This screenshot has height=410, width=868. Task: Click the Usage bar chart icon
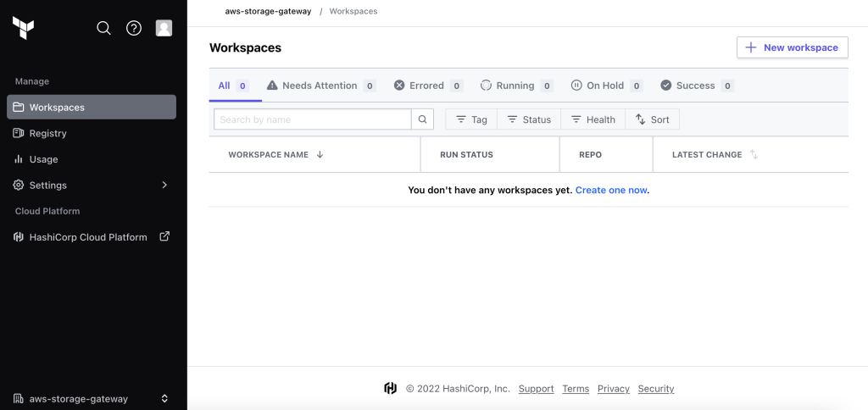point(19,158)
